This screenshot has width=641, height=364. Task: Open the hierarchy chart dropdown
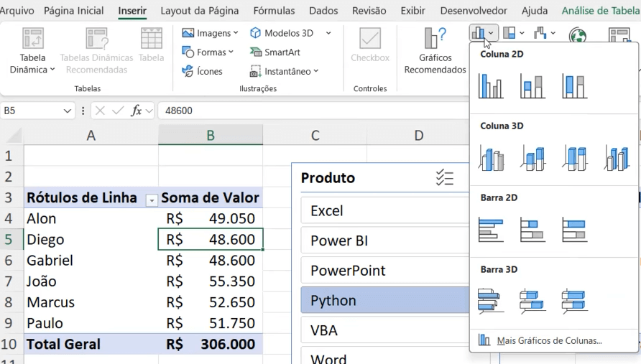coord(513,33)
